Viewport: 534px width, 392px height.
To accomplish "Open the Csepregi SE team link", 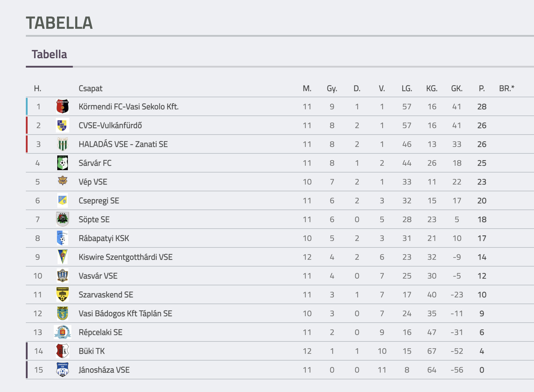I will click(x=99, y=201).
